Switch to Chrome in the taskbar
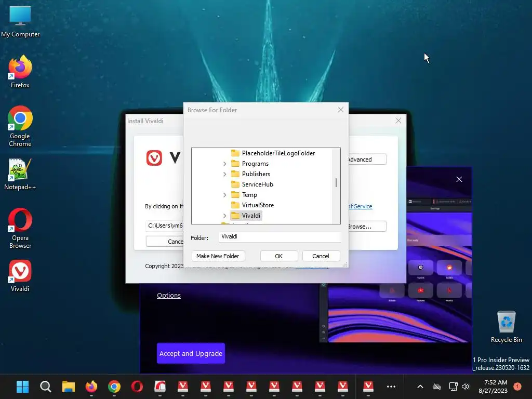This screenshot has width=532, height=399. [114, 387]
